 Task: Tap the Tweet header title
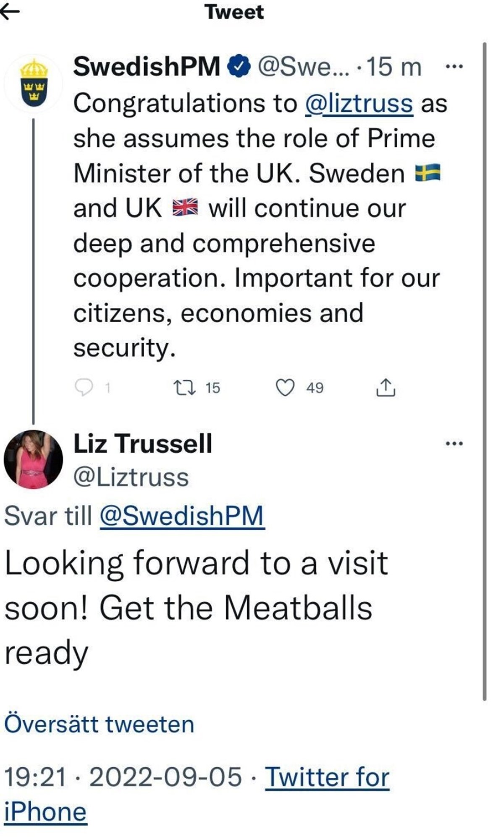pos(234,12)
